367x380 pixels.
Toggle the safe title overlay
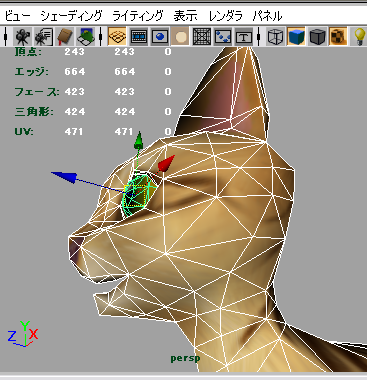click(244, 36)
